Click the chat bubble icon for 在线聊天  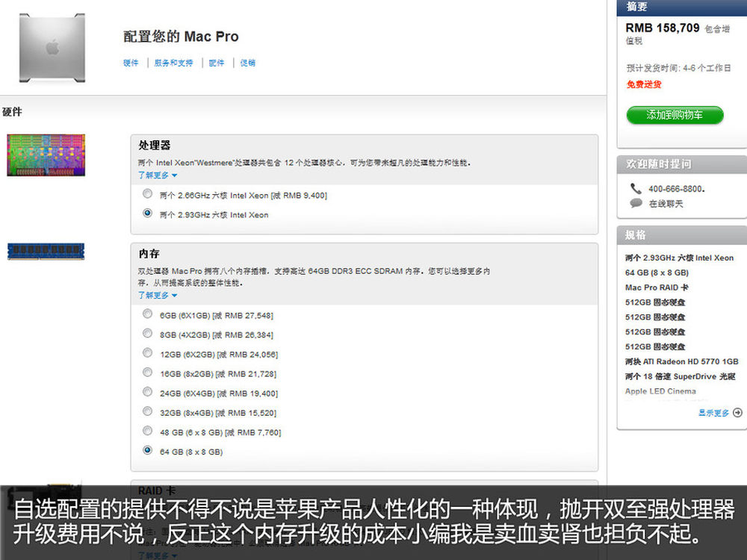pyautogui.click(x=636, y=203)
